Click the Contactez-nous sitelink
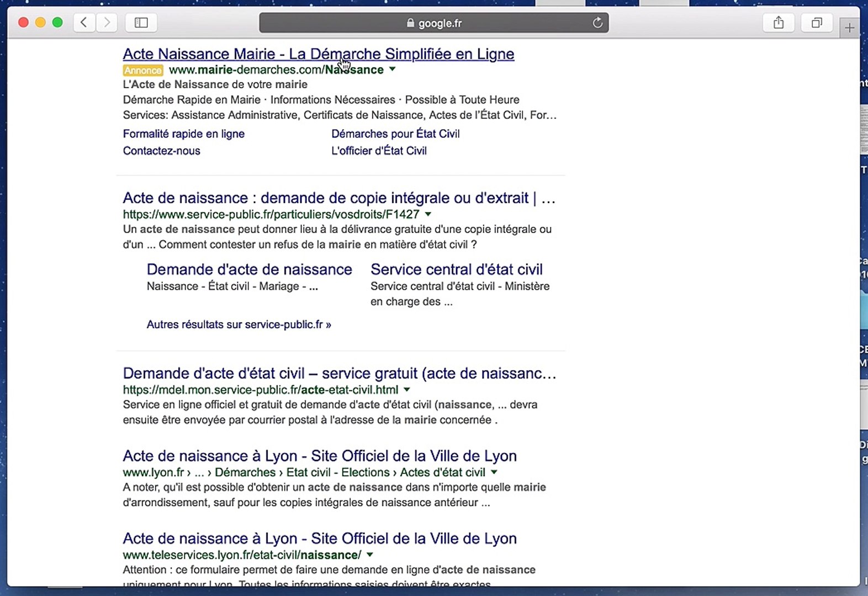868x596 pixels. click(162, 151)
